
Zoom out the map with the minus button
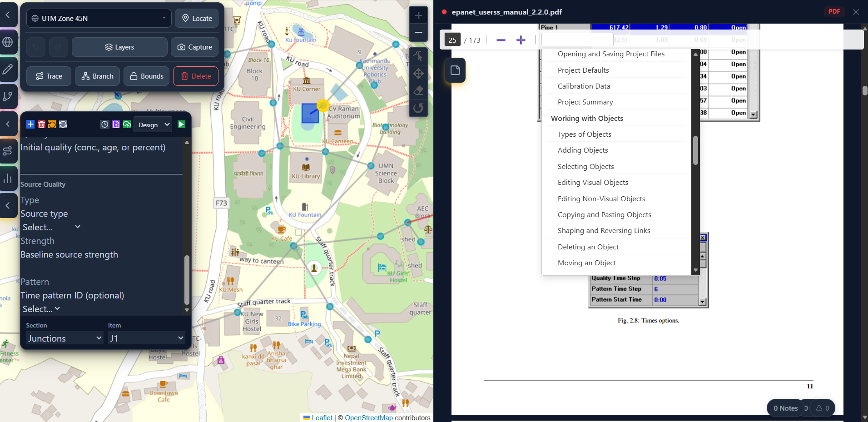(x=418, y=33)
